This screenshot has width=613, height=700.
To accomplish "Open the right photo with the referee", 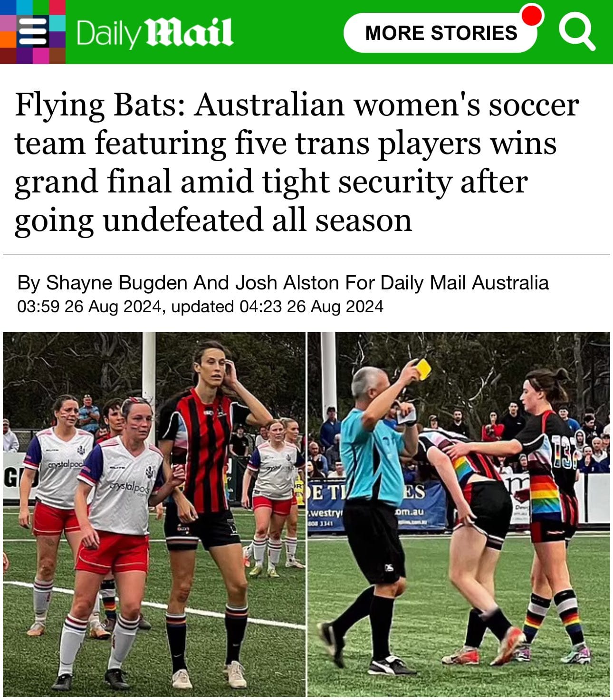I will (459, 514).
